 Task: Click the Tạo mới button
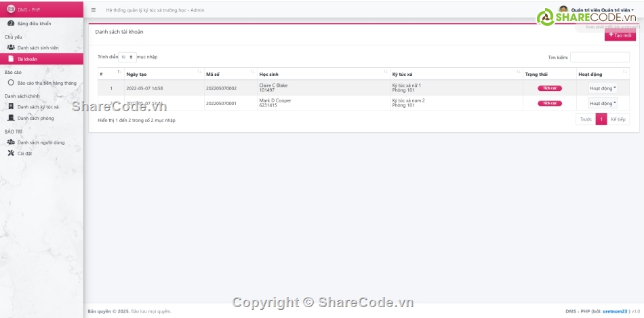[620, 35]
